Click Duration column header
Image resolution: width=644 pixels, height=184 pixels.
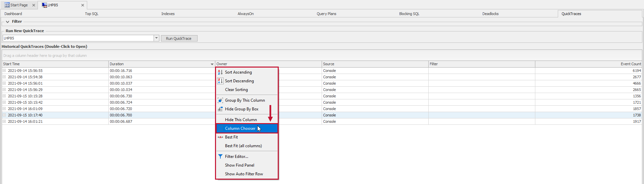click(x=162, y=64)
